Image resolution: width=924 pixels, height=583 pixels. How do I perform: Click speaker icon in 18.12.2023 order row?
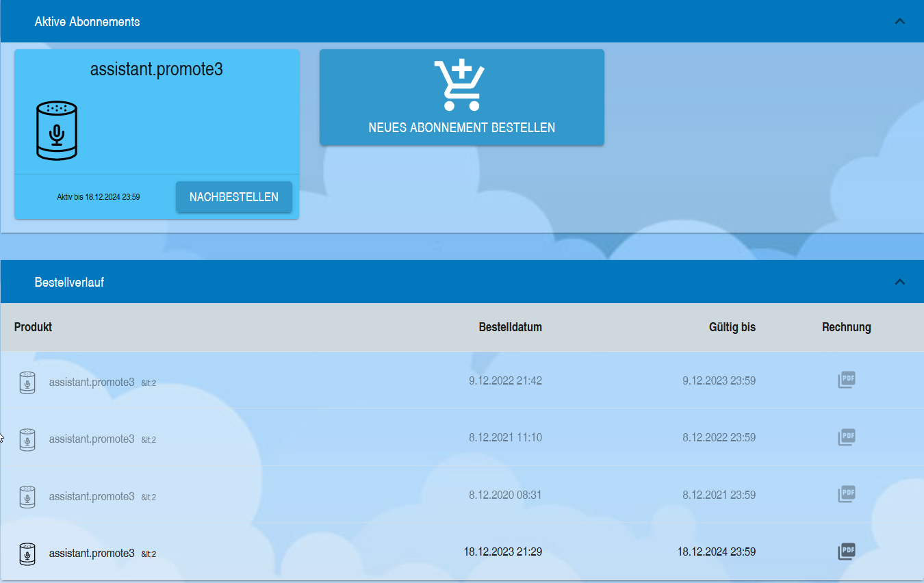(27, 554)
